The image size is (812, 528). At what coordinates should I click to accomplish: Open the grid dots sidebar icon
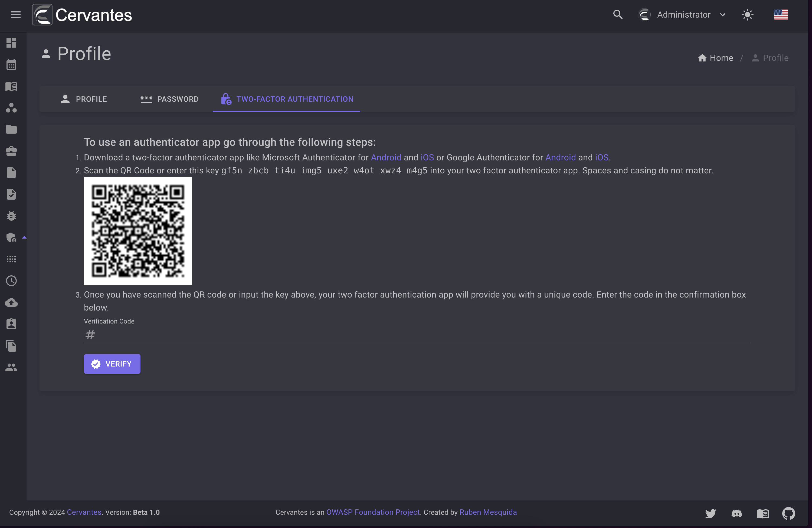(11, 259)
